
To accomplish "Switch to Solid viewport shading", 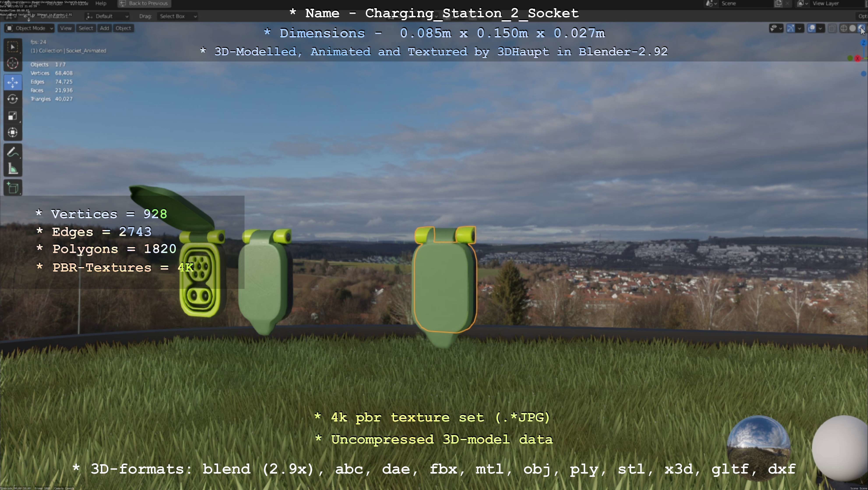I will click(852, 28).
